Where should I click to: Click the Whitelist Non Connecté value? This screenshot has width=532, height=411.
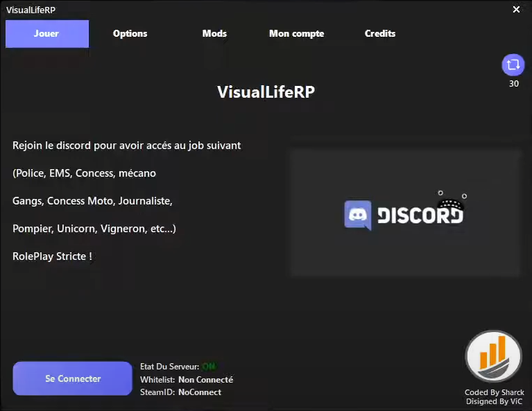[x=205, y=379]
